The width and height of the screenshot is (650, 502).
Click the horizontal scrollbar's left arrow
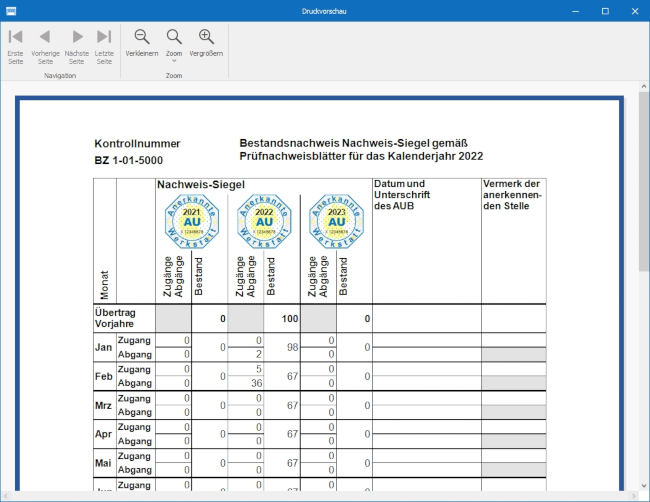[x=6, y=496]
